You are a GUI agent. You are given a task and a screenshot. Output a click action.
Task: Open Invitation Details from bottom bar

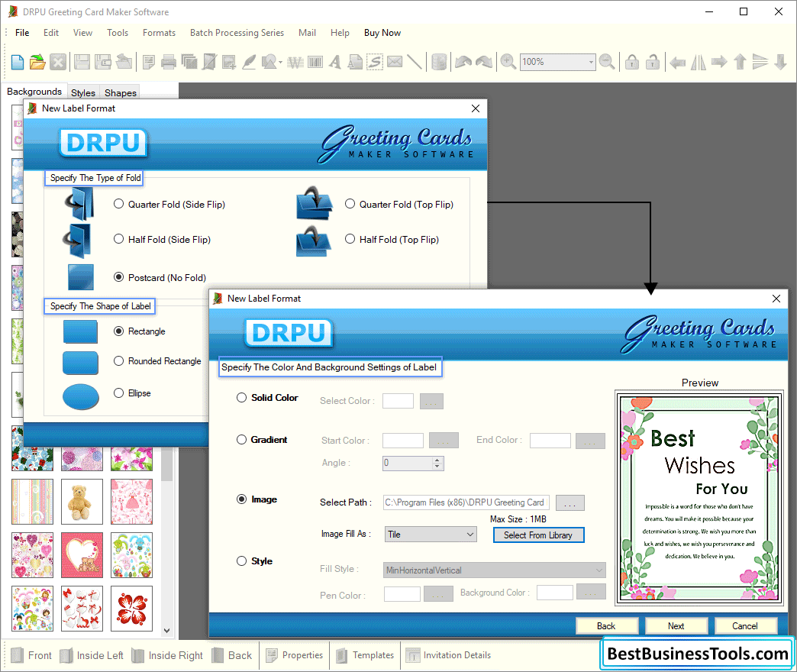(x=448, y=655)
